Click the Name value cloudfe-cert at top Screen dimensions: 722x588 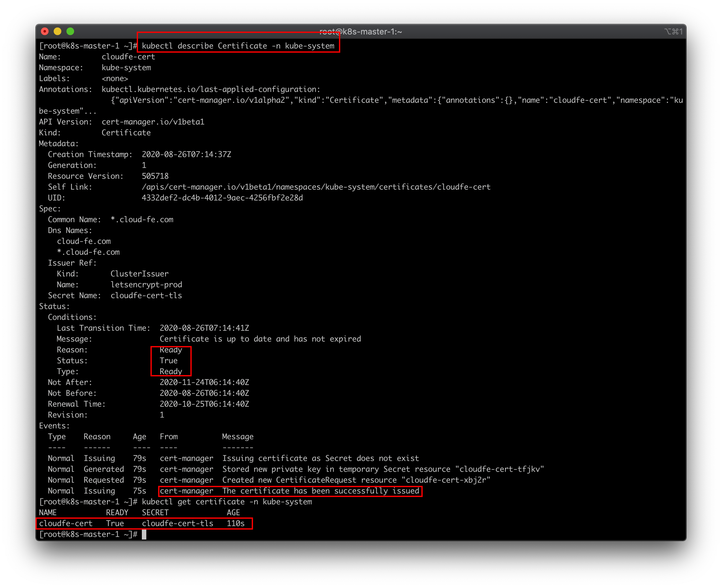tap(128, 57)
